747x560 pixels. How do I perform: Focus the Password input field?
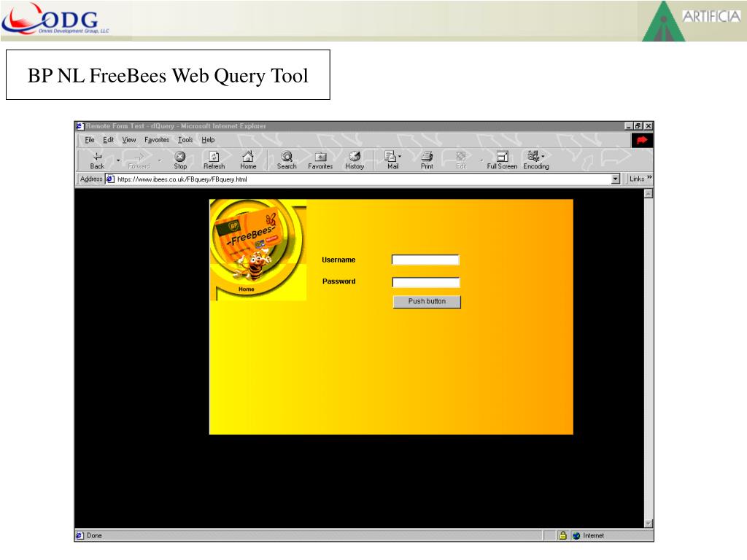[426, 282]
